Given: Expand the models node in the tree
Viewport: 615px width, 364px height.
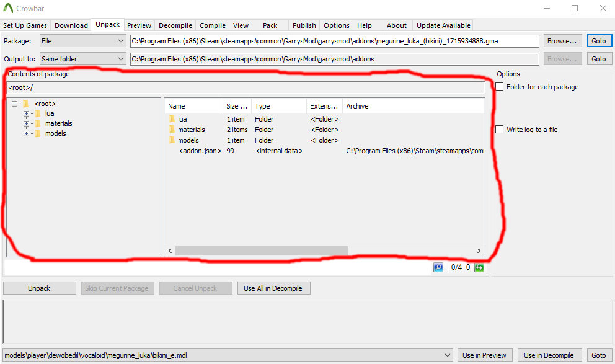Looking at the screenshot, I should (26, 133).
